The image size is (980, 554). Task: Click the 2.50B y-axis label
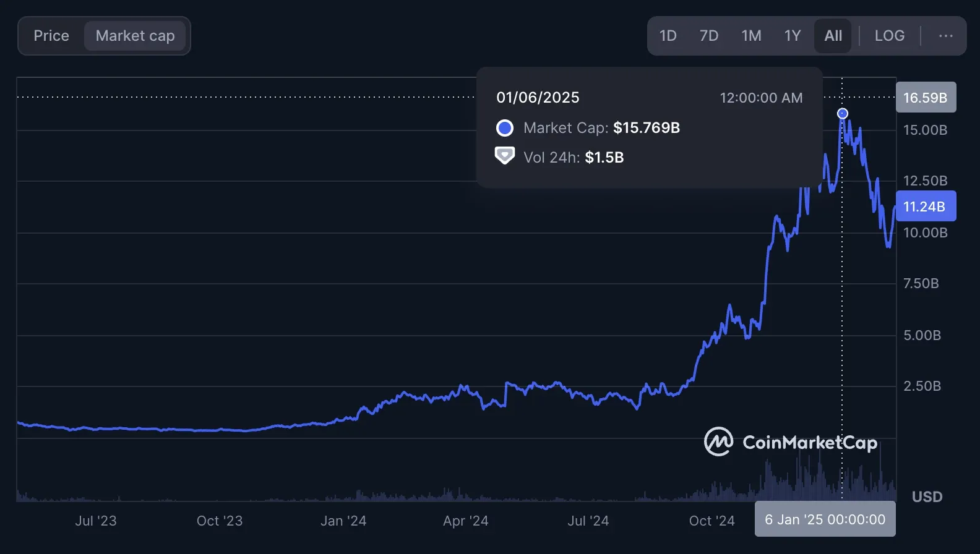922,386
